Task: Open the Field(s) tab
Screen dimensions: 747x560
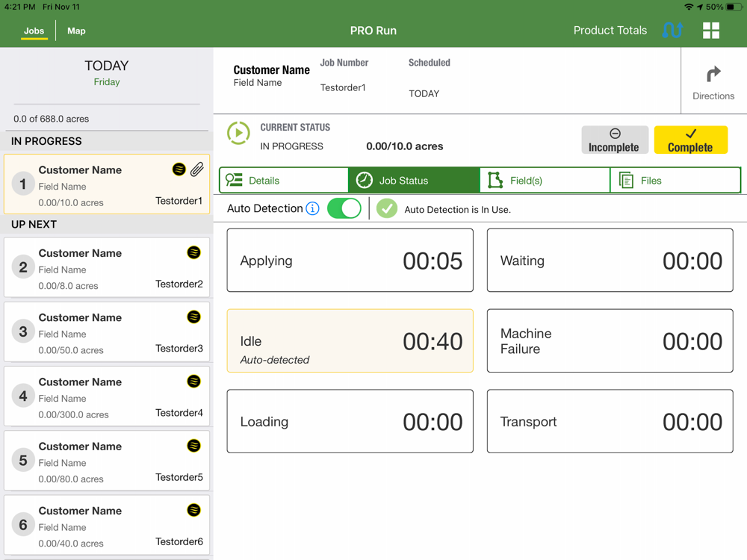Action: coord(545,181)
